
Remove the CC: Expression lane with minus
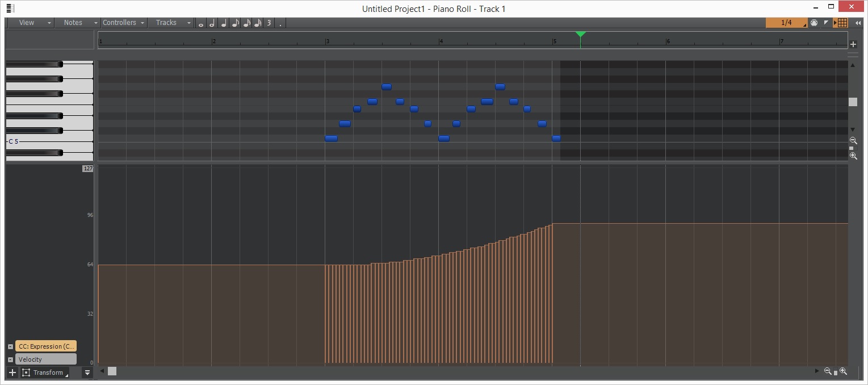pyautogui.click(x=10, y=347)
